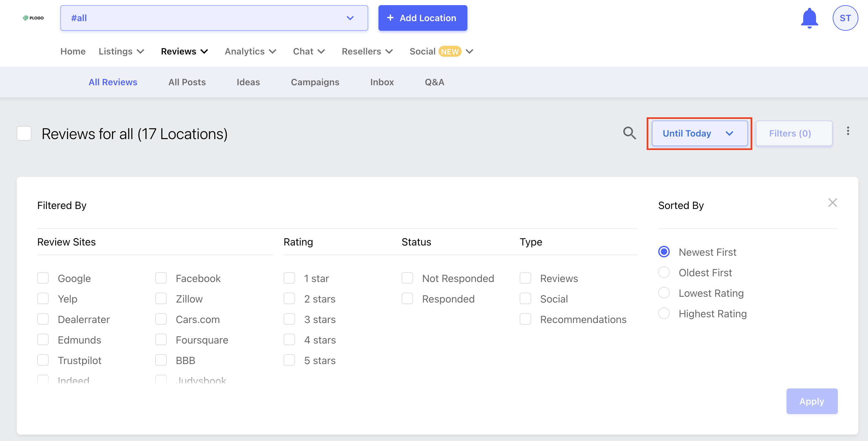Switch to the All Posts tab

187,82
